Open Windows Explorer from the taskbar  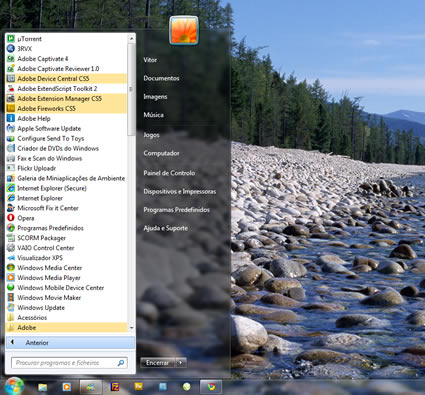(x=42, y=387)
